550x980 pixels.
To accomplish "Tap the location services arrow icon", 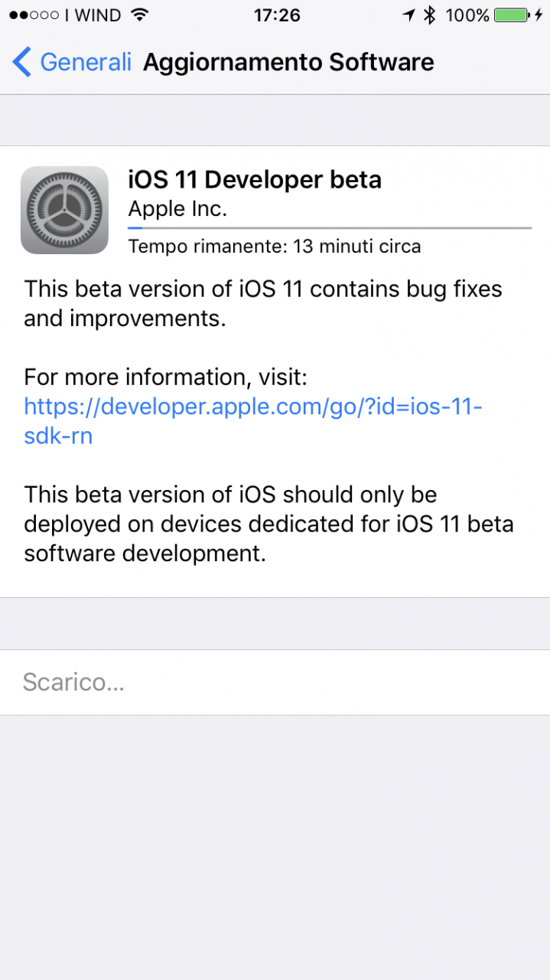I will pos(408,15).
